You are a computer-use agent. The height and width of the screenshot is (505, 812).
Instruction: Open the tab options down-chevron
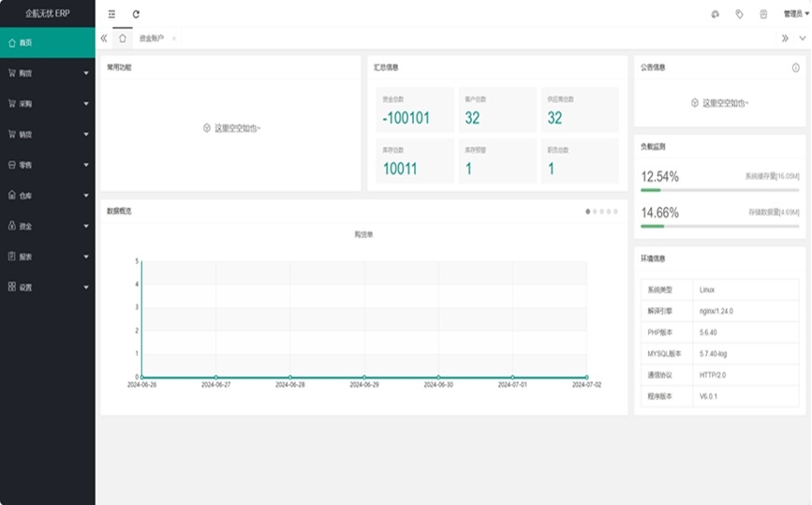pos(802,38)
